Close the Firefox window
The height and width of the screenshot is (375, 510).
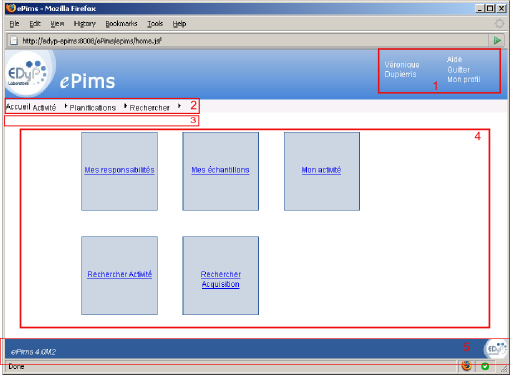click(x=502, y=8)
